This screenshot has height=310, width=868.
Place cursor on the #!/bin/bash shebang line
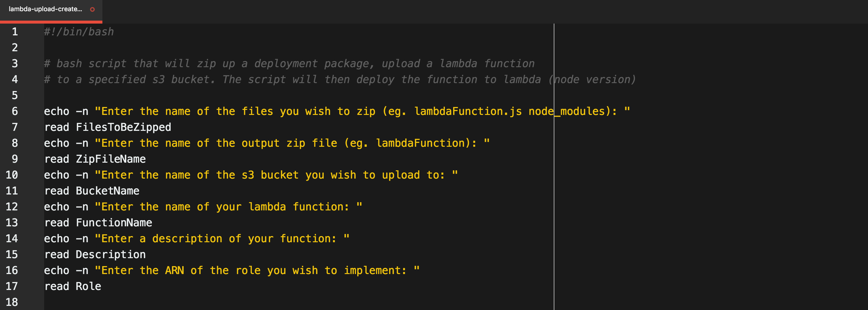click(x=79, y=32)
